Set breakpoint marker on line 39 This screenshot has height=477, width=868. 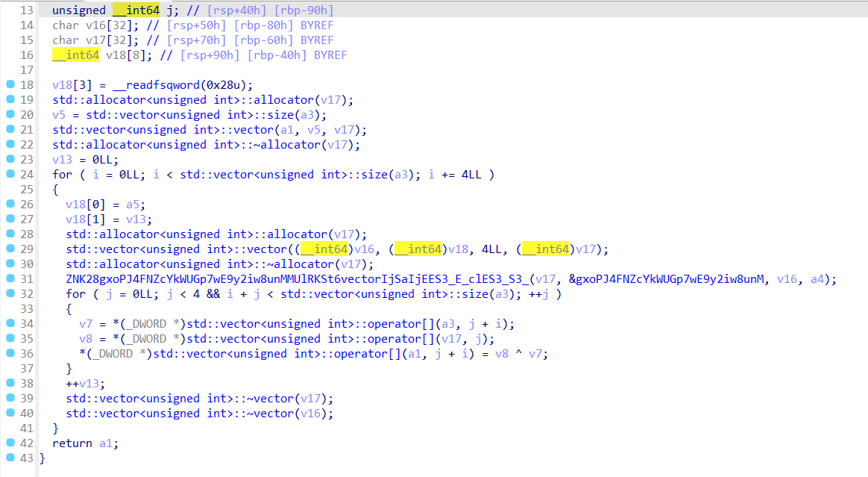(10, 398)
